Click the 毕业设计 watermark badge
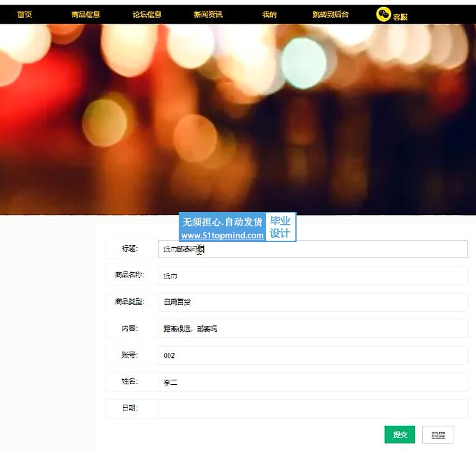The height and width of the screenshot is (454, 476). coord(280,227)
